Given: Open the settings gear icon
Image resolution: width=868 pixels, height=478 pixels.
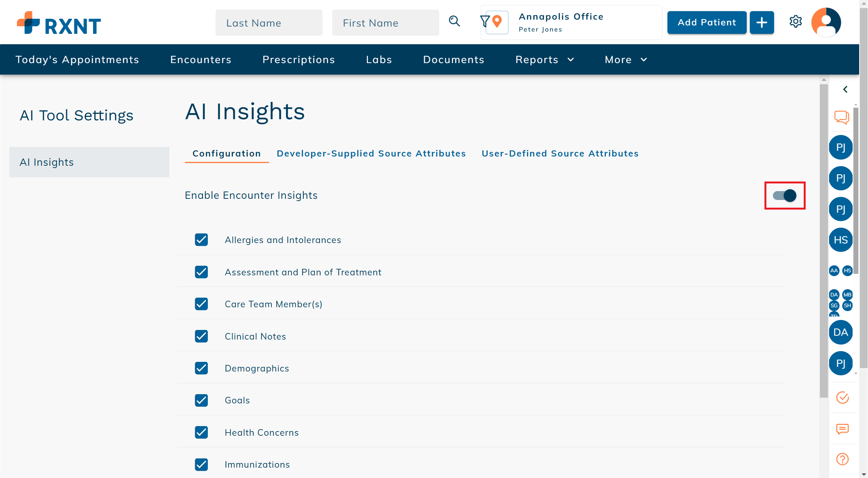Looking at the screenshot, I should 795,22.
